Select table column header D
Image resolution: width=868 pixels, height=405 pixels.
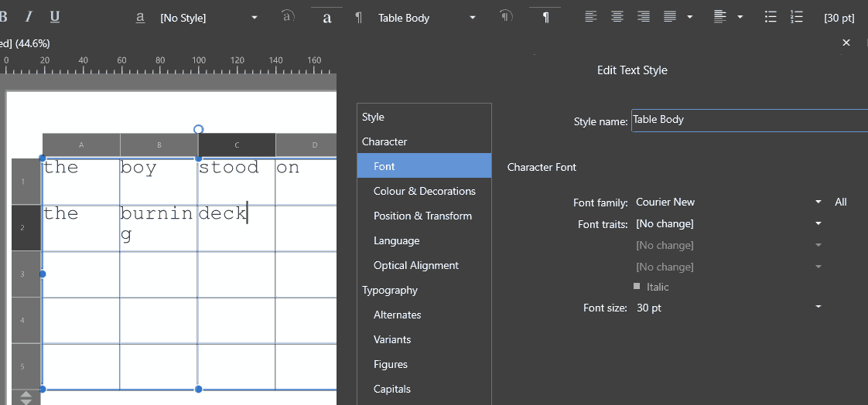(x=306, y=145)
